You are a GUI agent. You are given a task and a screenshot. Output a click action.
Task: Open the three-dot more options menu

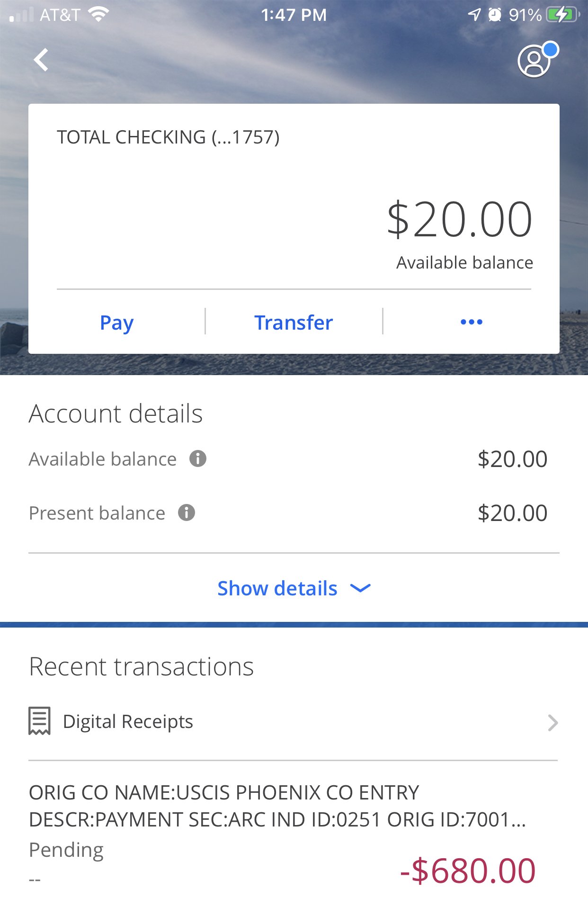(472, 322)
